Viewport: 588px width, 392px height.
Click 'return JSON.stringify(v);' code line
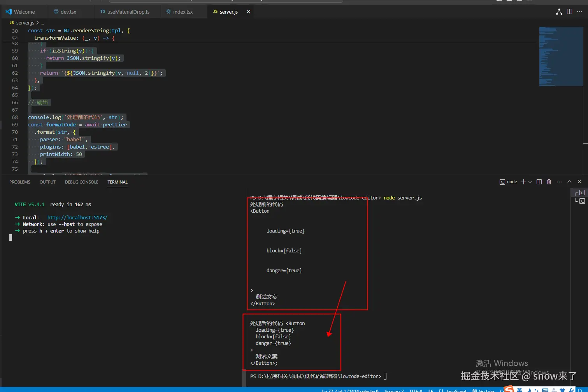click(x=83, y=58)
